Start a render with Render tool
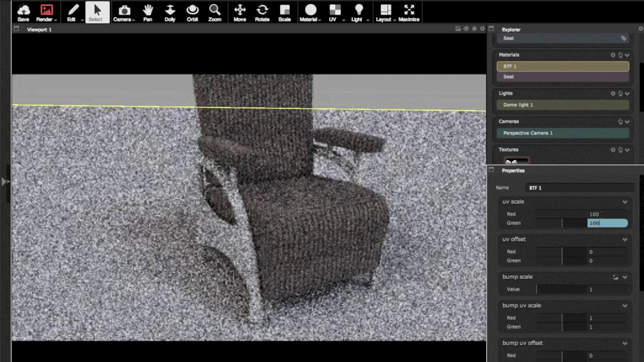 (x=46, y=10)
